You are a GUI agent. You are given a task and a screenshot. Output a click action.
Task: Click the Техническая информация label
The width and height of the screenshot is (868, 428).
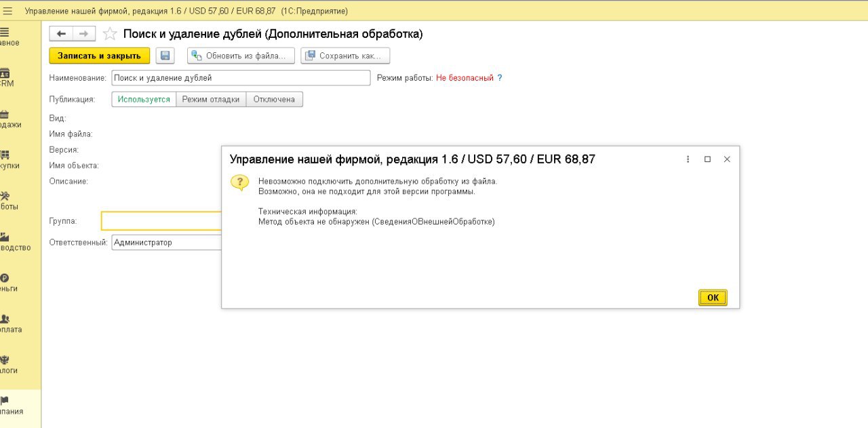[x=307, y=212]
